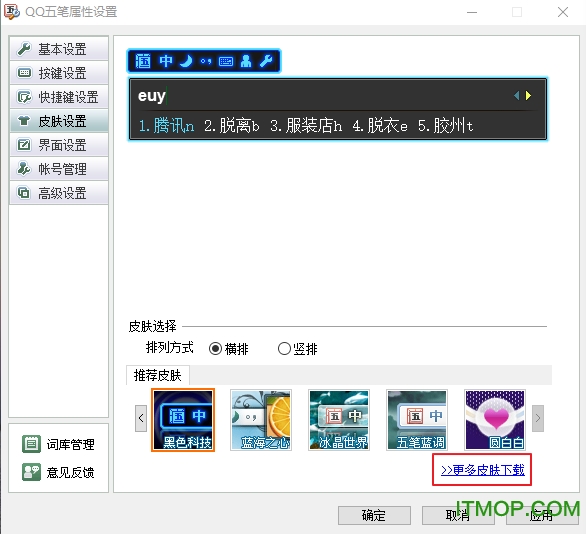Open 按键设置 in the sidebar
This screenshot has height=534, width=586.
(59, 73)
